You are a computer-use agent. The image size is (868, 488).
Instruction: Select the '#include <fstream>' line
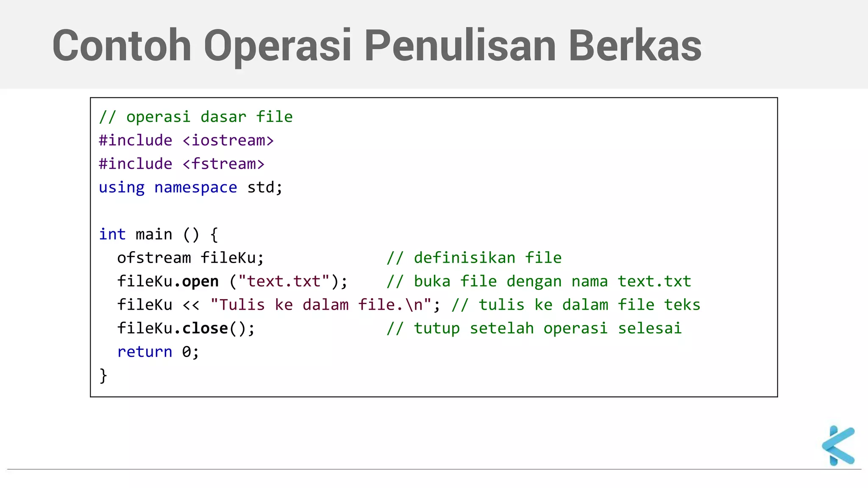(182, 164)
